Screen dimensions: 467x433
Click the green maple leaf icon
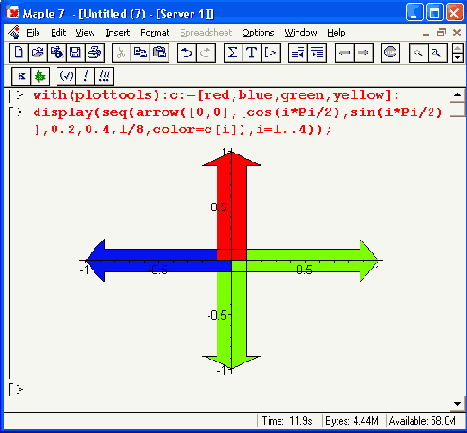pyautogui.click(x=40, y=76)
